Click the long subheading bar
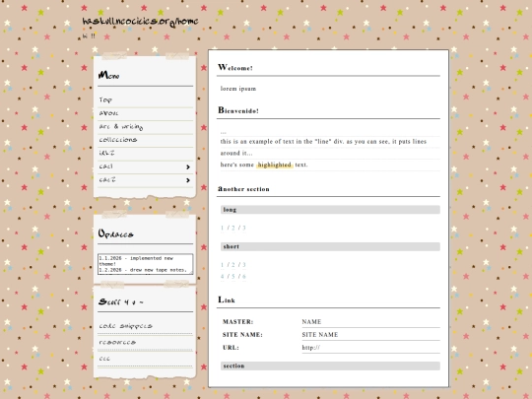The height and width of the screenshot is (399, 532). pos(330,210)
